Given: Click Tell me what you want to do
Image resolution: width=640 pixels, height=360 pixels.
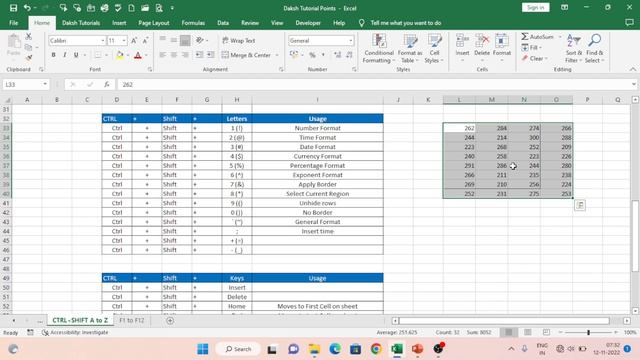Looking at the screenshot, I should [x=406, y=23].
